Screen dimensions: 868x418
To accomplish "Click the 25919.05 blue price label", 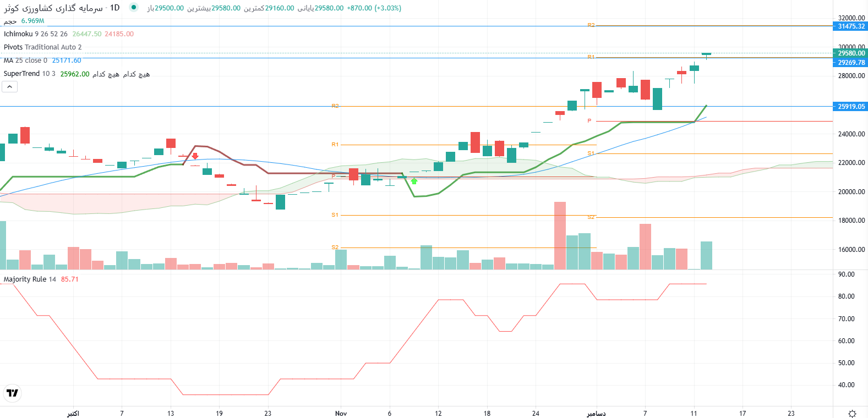I will 851,107.
